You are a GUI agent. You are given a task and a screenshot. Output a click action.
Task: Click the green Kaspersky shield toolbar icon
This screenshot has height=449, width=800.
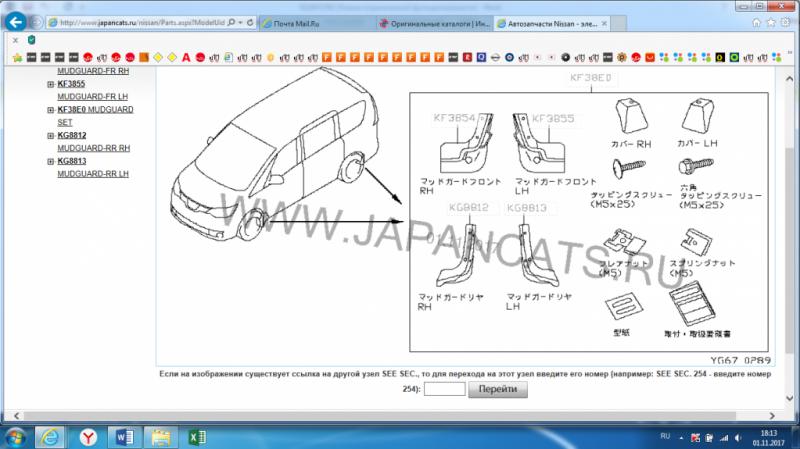(x=31, y=40)
